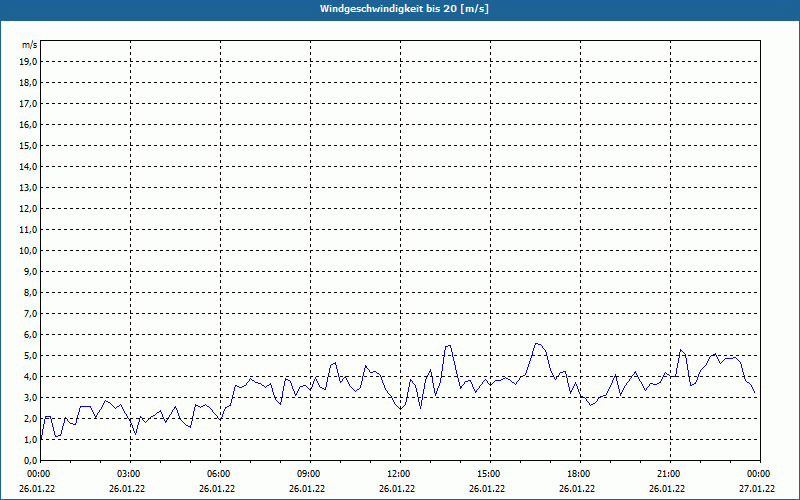Select the 17,0 y-axis value
800x500 pixels.
pyautogui.click(x=28, y=104)
